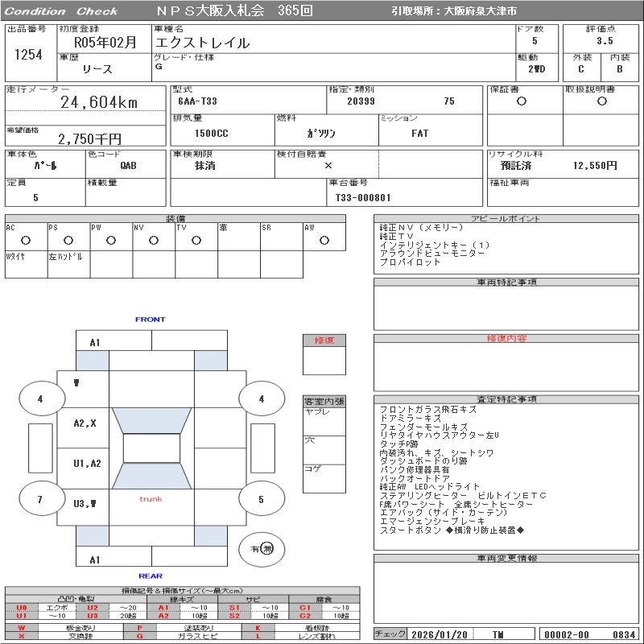Select the U3 damage mark on diagram
The width and height of the screenshot is (644, 644).
(85, 504)
